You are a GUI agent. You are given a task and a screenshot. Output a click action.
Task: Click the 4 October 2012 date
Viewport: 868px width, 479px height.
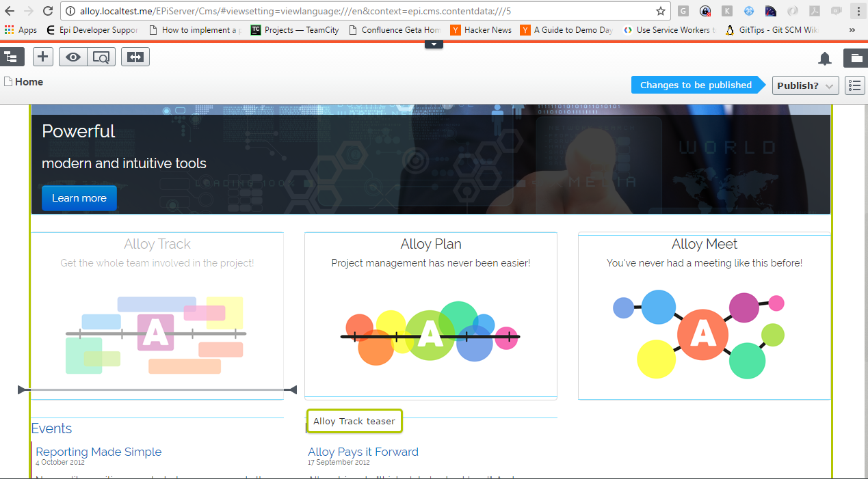60,463
